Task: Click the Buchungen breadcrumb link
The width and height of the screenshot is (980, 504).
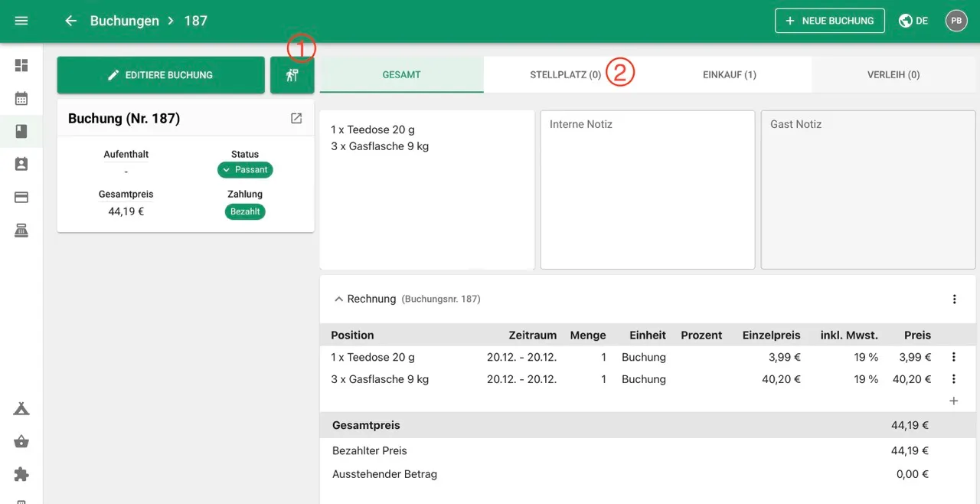Action: (125, 21)
